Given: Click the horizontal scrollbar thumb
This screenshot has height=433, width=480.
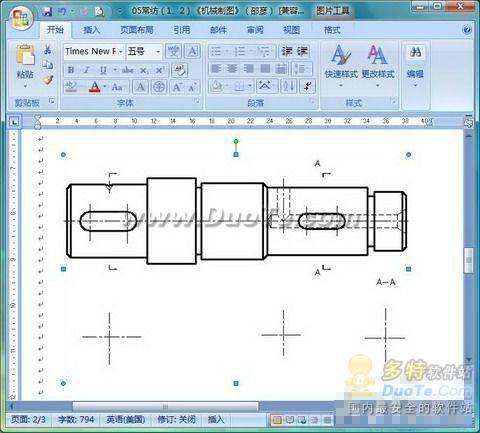Looking at the screenshot, I should 165,407.
